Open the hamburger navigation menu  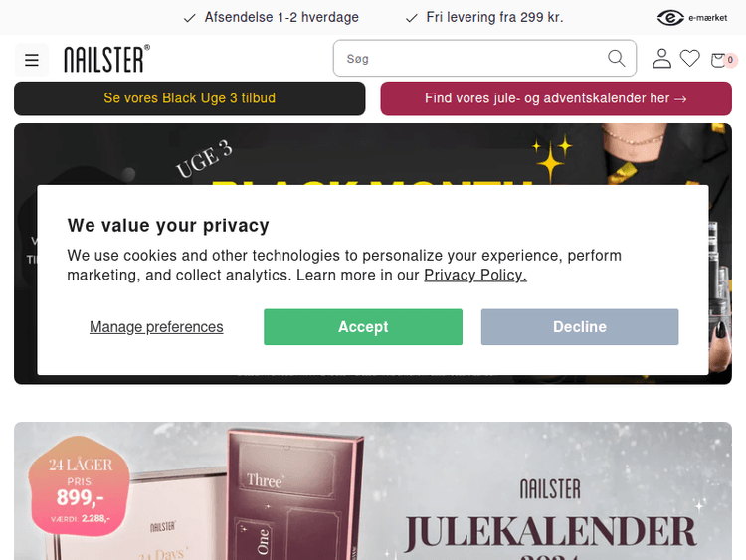tap(32, 60)
